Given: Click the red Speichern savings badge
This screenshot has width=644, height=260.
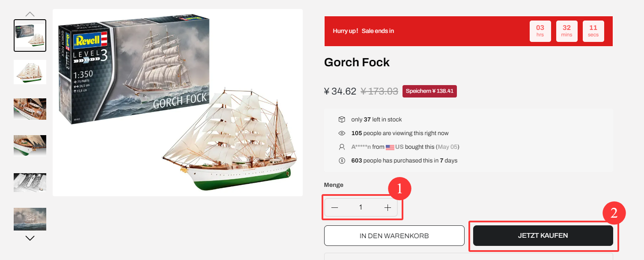Looking at the screenshot, I should coord(429,91).
